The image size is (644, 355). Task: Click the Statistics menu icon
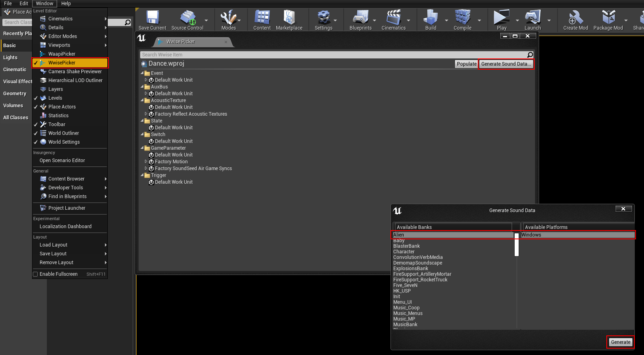pos(43,116)
